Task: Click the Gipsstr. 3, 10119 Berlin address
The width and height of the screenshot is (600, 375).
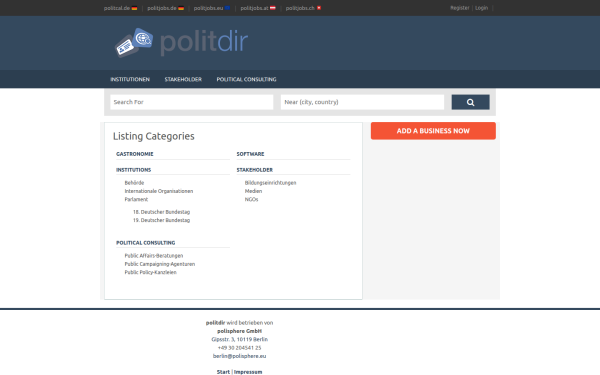Action: pos(240,339)
